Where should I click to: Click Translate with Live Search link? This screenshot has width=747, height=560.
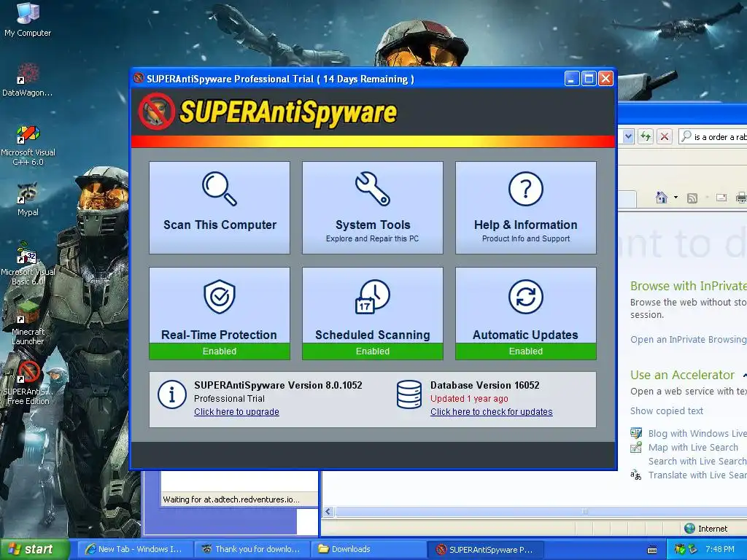click(x=697, y=475)
